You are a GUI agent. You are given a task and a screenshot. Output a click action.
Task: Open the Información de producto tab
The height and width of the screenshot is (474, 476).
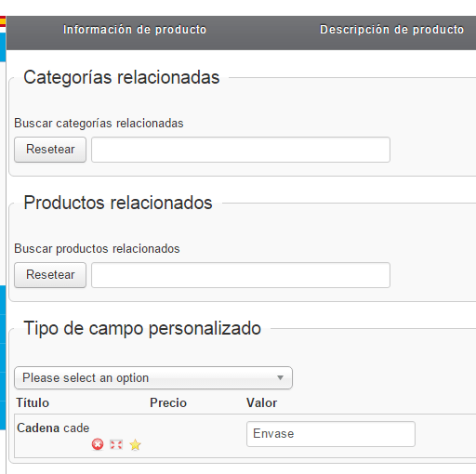click(135, 30)
